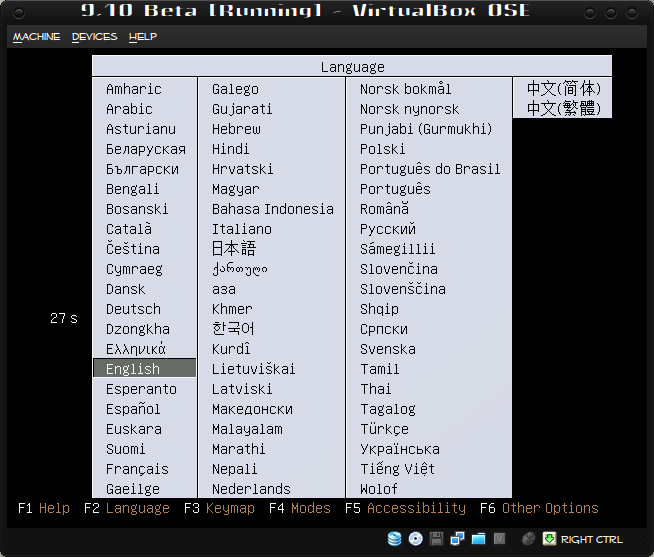This screenshot has width=654, height=557.
Task: Click the virtualization V status icon
Action: [x=499, y=539]
